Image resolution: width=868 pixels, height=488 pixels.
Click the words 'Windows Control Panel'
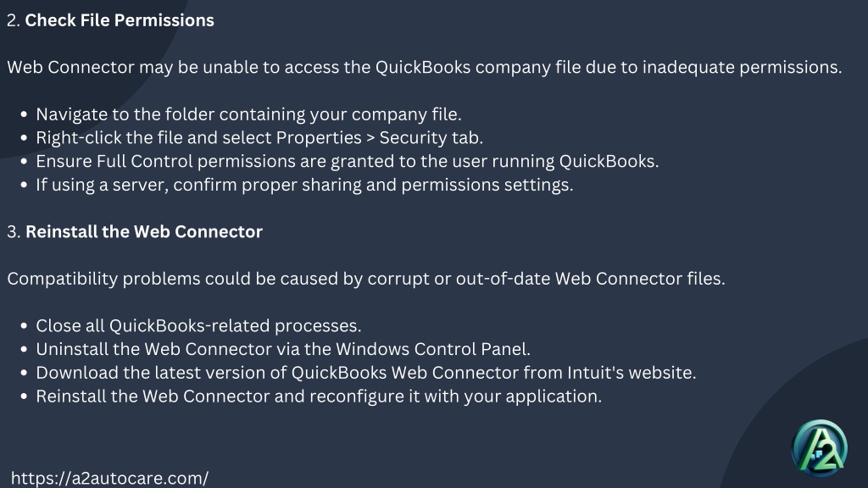pos(433,349)
